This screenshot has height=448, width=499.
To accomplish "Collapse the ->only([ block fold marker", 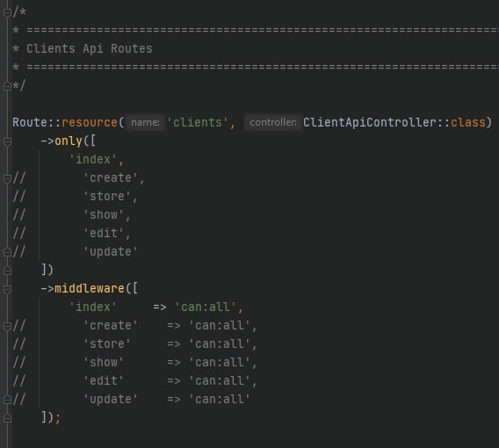I will pyautogui.click(x=7, y=141).
